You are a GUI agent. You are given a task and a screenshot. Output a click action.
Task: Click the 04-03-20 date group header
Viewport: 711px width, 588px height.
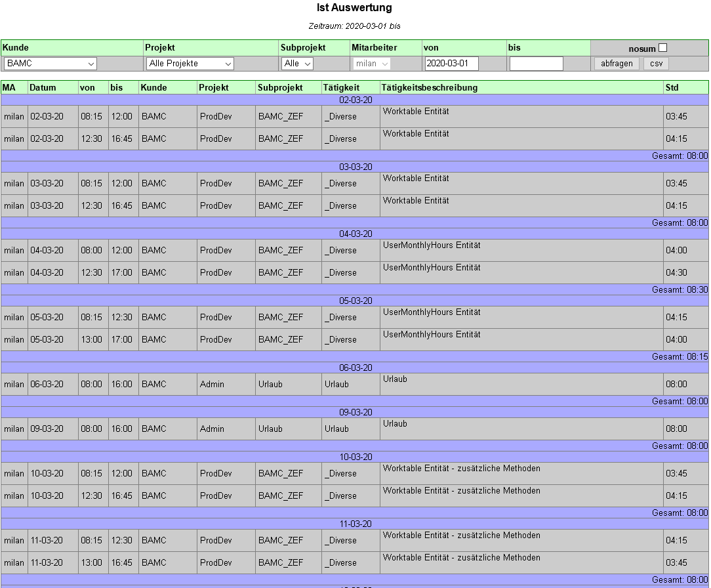pos(355,234)
